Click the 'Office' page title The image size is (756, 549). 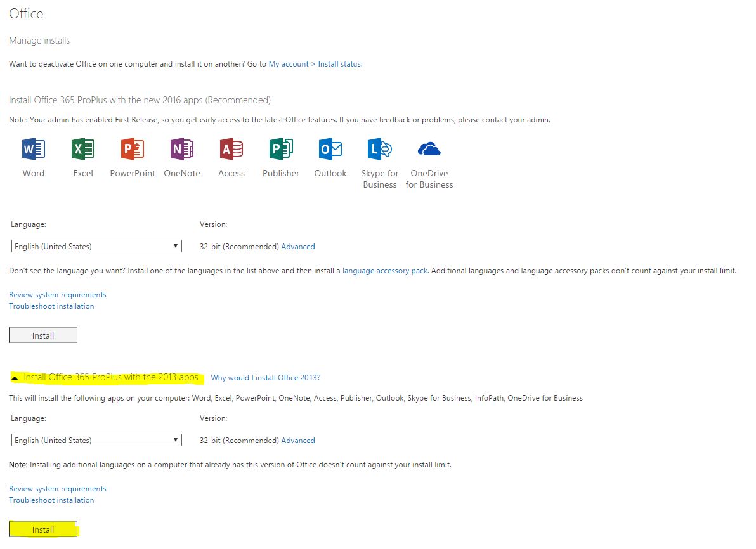tap(26, 13)
